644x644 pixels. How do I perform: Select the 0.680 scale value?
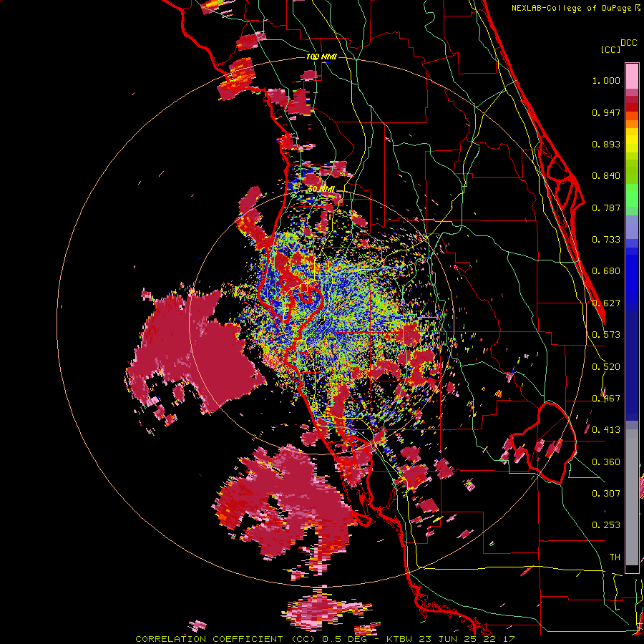(x=606, y=271)
